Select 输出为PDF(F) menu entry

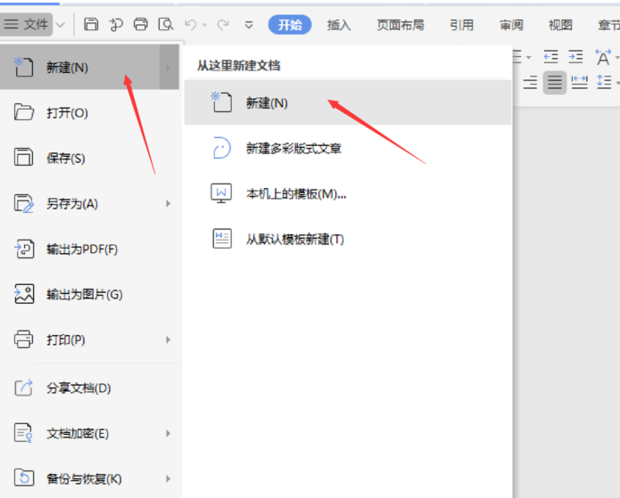(89, 249)
